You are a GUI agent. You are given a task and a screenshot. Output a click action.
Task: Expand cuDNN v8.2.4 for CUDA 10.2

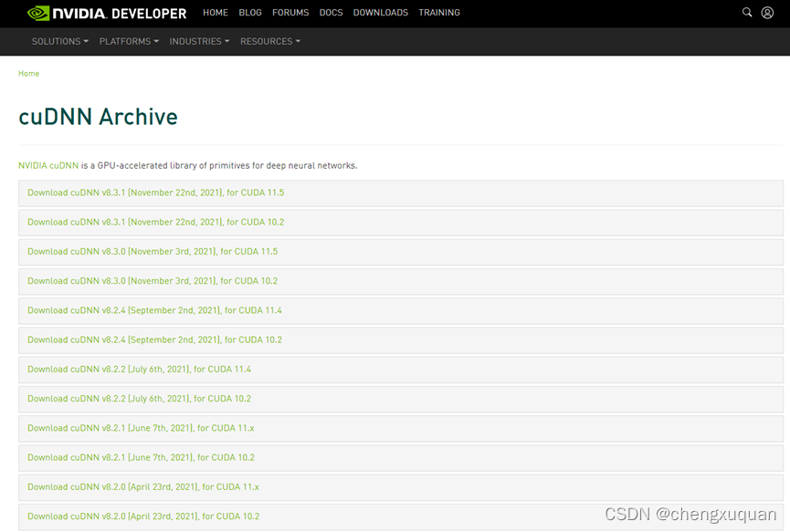point(401,340)
